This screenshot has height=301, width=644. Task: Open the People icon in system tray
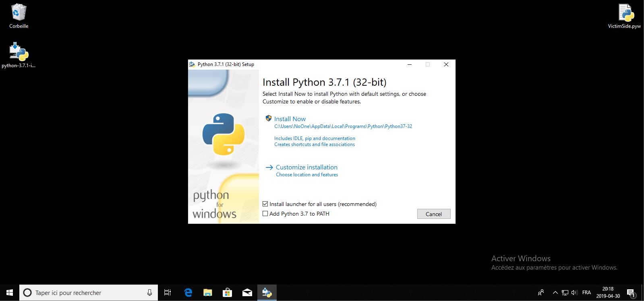coord(541,293)
